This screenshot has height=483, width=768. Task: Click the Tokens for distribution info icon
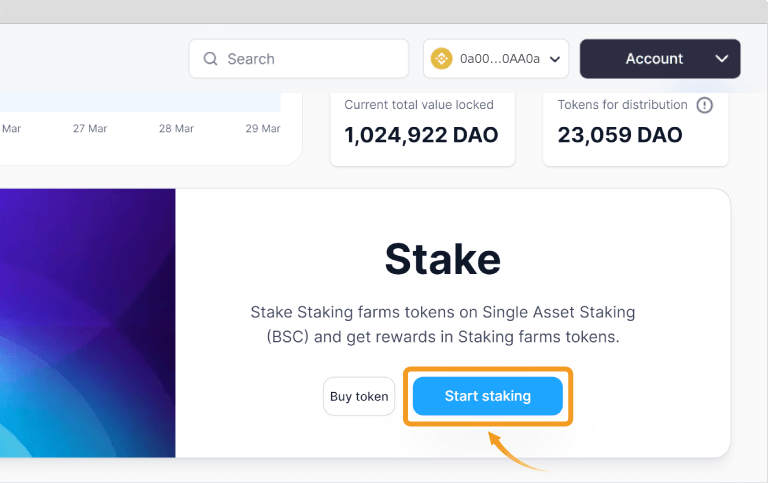(704, 105)
